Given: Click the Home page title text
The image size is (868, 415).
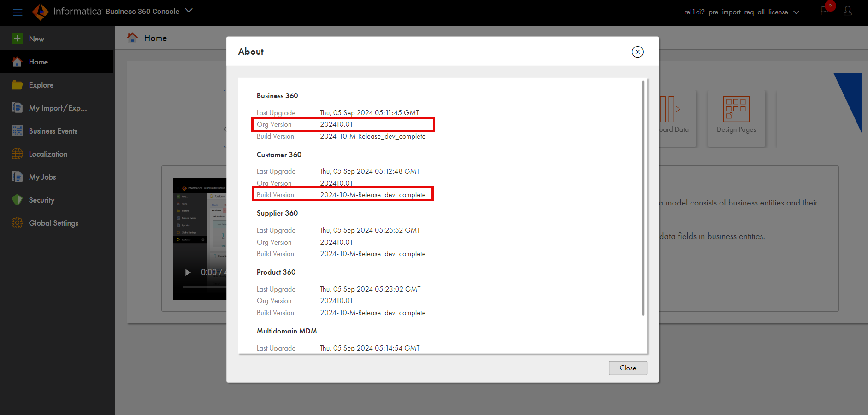Looking at the screenshot, I should tap(155, 38).
